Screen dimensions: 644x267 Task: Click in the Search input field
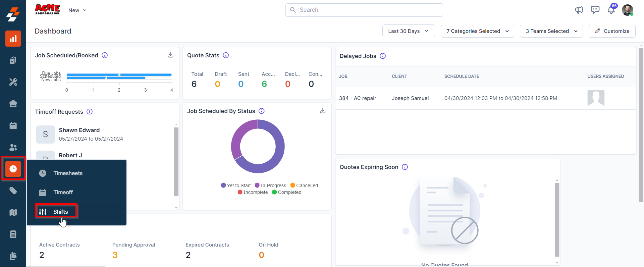pos(364,10)
